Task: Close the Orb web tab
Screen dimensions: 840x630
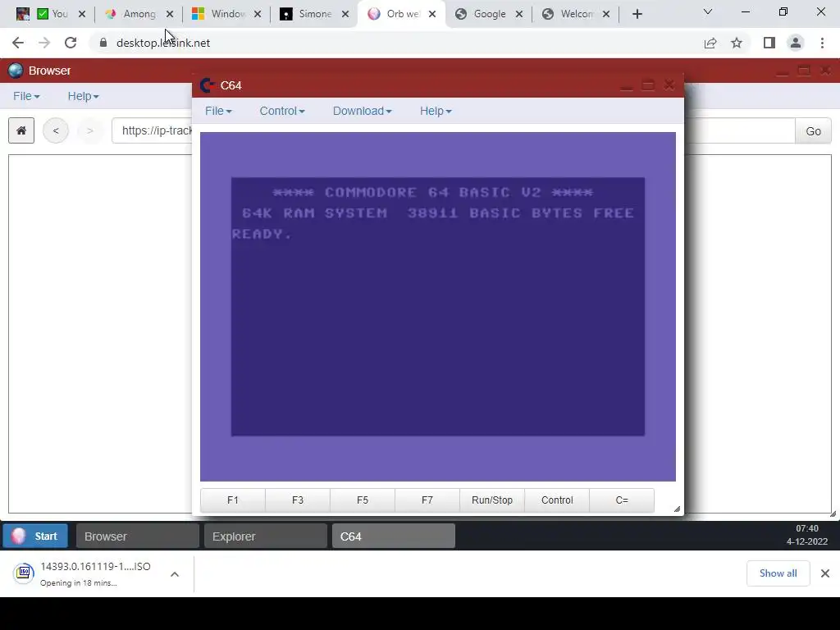Action: coord(432,14)
